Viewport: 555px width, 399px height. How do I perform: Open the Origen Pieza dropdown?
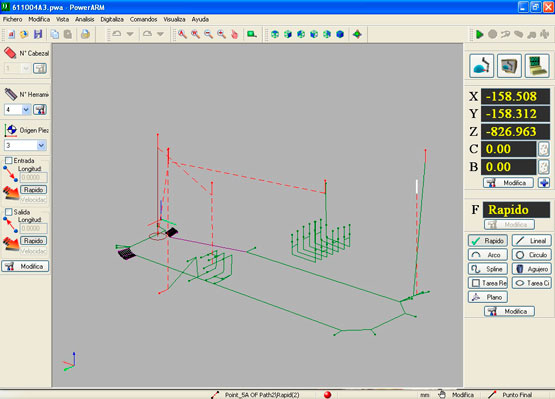click(x=41, y=145)
